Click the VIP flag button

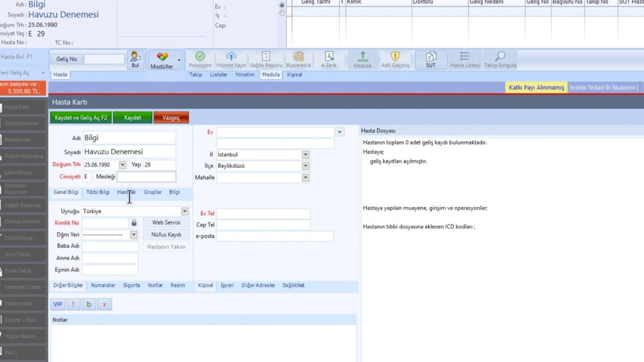click(58, 304)
